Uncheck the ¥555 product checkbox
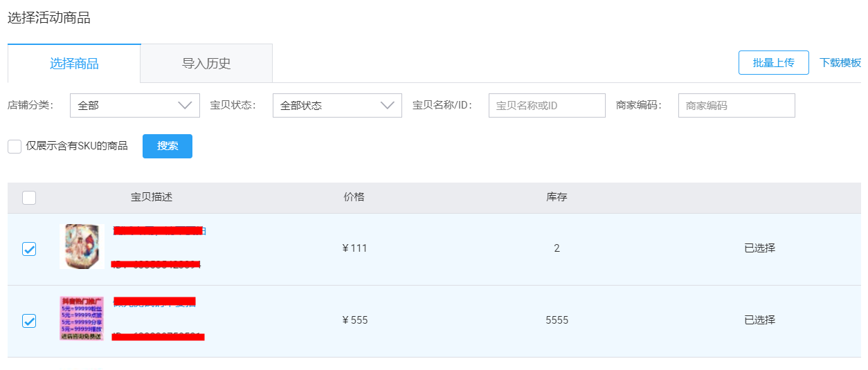This screenshot has height=370, width=868. [29, 321]
